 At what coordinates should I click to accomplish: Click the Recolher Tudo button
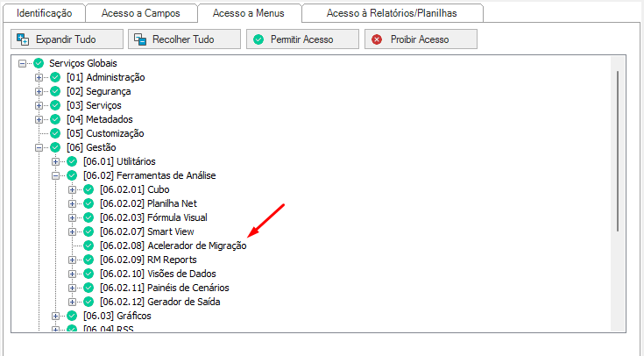tap(184, 39)
